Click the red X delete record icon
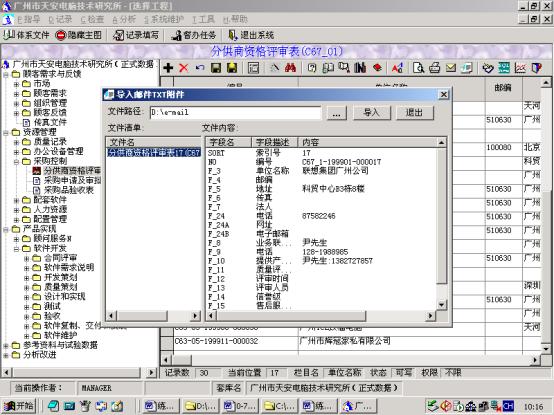Screen dimensions: 554x415 pos(184,68)
